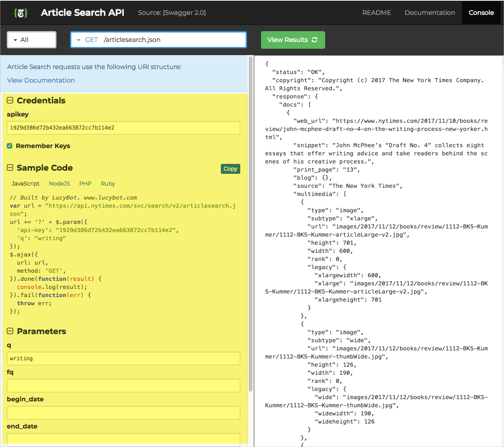Viewport: 504px width, 447px height.
Task: Open the Documentation tab
Action: tap(429, 13)
